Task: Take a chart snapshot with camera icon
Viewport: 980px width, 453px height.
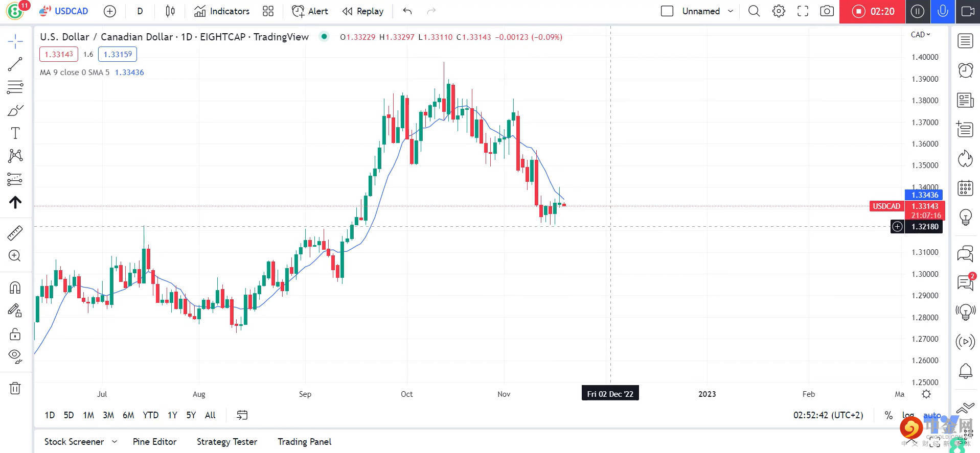Action: 827,11
